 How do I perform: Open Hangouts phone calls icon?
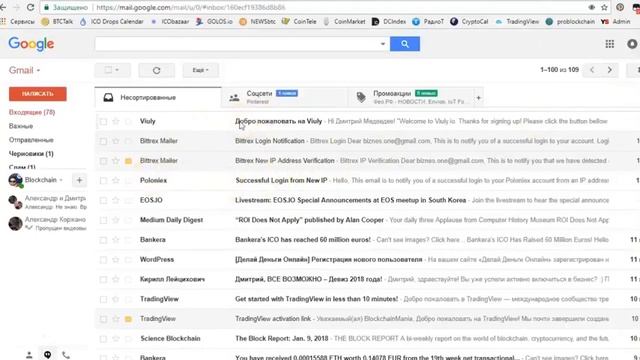coord(66,355)
